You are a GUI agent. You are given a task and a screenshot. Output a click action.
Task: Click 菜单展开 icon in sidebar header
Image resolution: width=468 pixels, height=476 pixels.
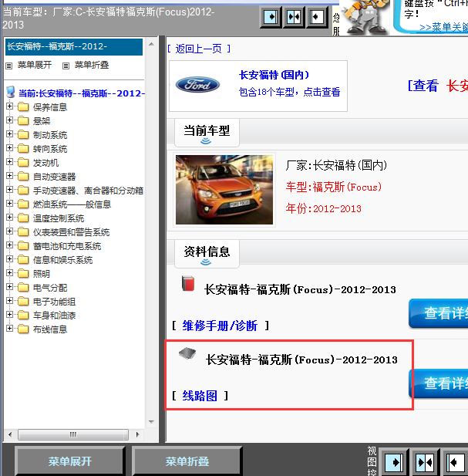click(x=9, y=66)
